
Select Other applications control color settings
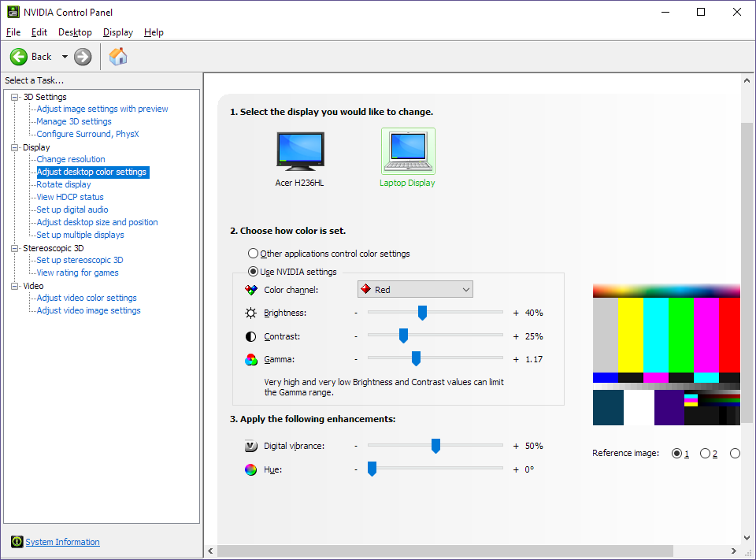(253, 254)
